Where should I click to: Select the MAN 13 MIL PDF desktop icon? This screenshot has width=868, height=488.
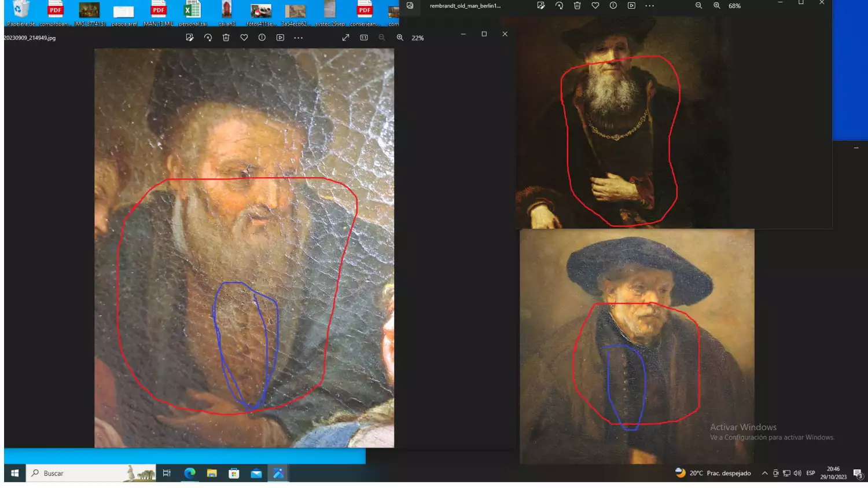tap(158, 14)
